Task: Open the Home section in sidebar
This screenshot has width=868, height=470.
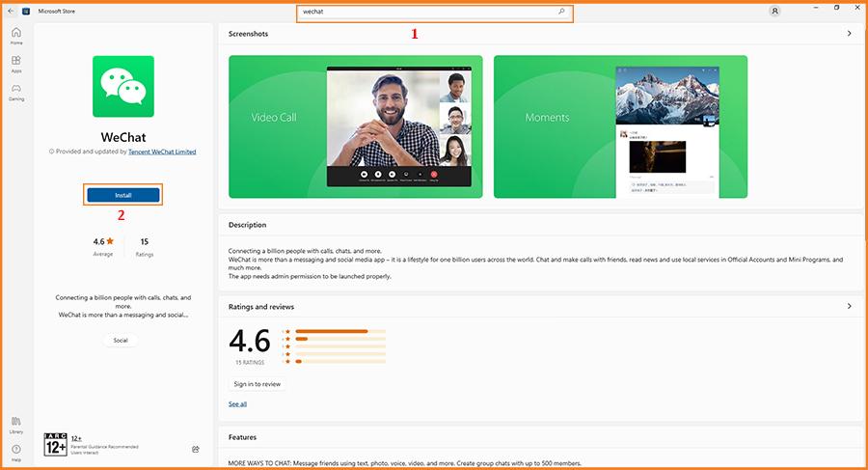Action: (x=16, y=36)
